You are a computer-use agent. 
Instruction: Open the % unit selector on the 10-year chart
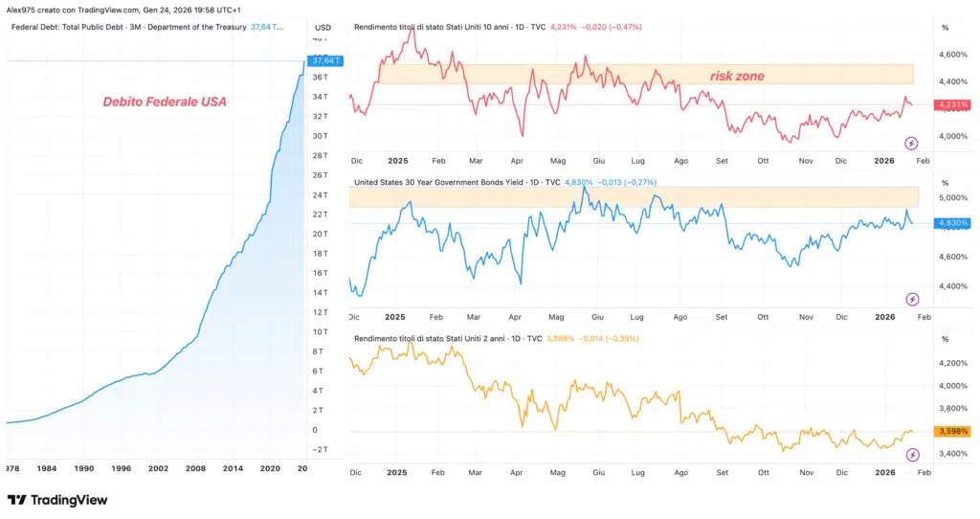click(945, 27)
